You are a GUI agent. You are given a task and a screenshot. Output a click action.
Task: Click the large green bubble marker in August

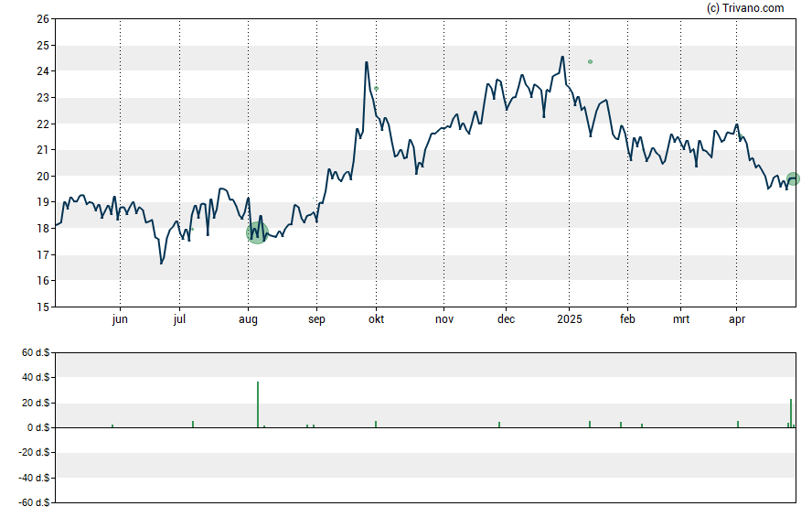(257, 232)
